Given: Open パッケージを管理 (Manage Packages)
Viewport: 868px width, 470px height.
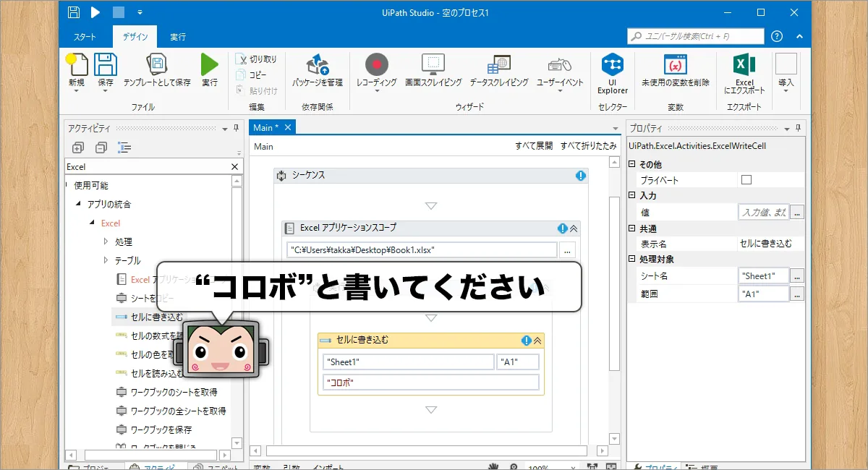Looking at the screenshot, I should coord(318,71).
